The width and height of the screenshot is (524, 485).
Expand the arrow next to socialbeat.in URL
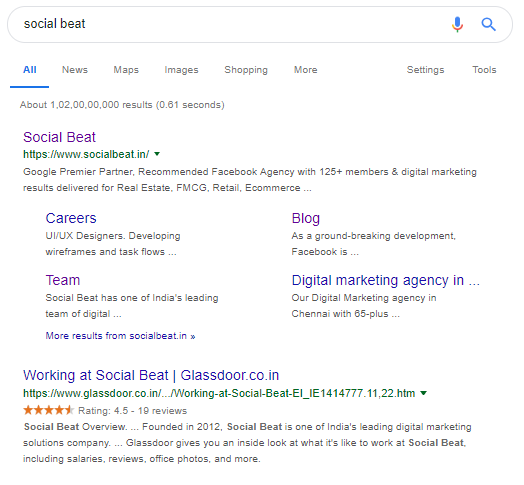[x=157, y=154]
